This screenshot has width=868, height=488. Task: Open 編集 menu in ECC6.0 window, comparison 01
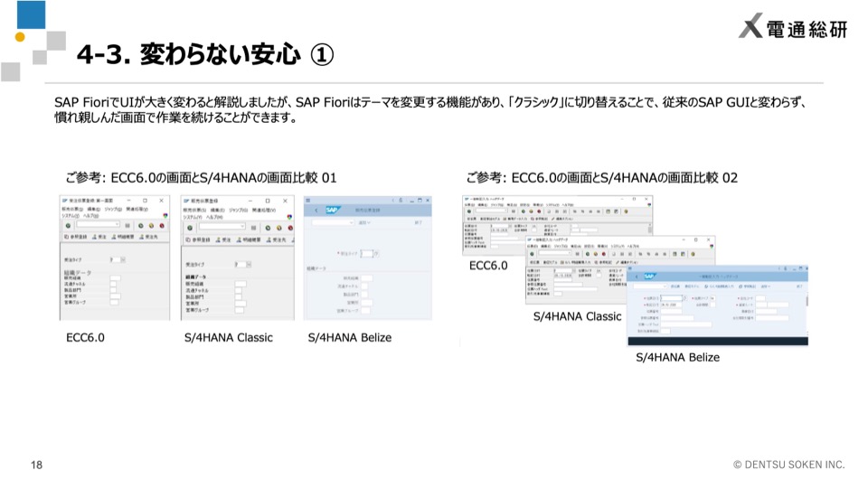[x=93, y=210]
